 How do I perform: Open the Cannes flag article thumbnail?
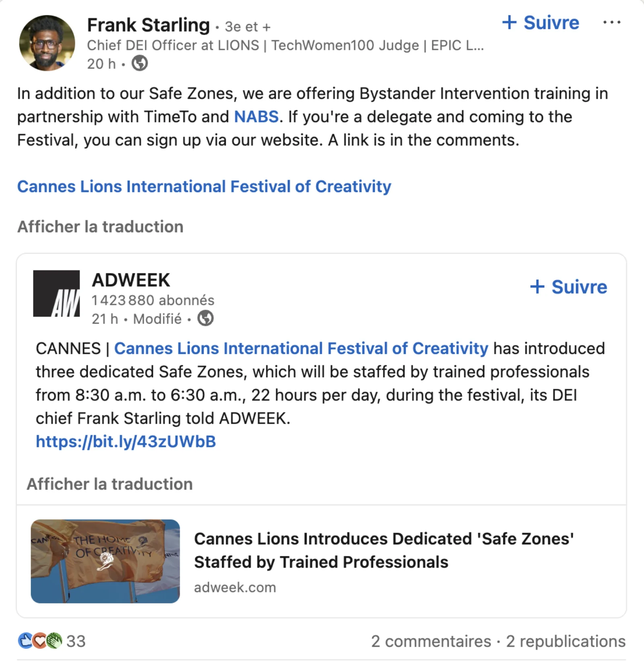click(105, 561)
